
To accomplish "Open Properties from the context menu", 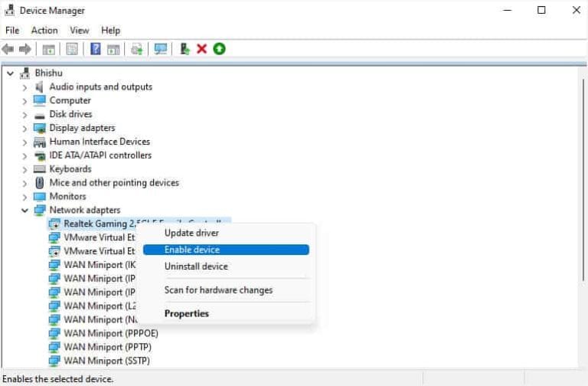I will [x=186, y=313].
